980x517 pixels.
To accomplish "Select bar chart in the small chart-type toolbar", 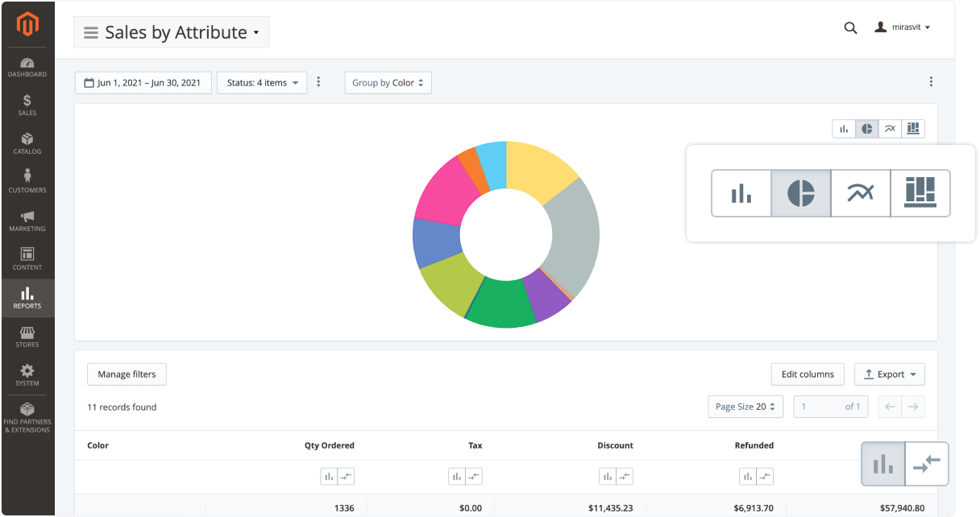I will 844,129.
